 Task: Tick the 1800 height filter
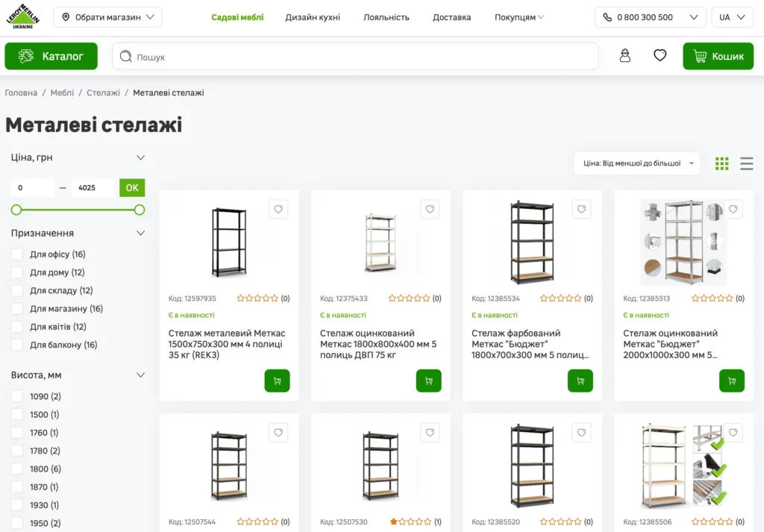pos(17,469)
